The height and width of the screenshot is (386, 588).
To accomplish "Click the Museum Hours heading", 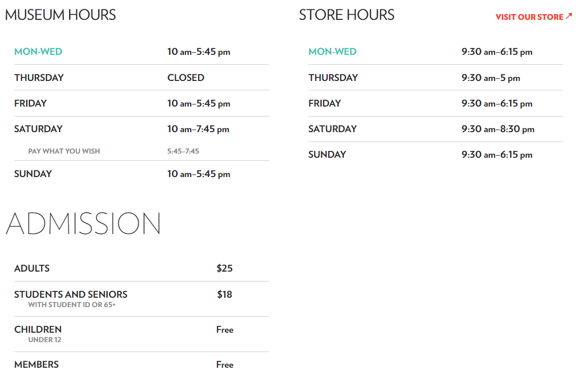I will pos(60,15).
